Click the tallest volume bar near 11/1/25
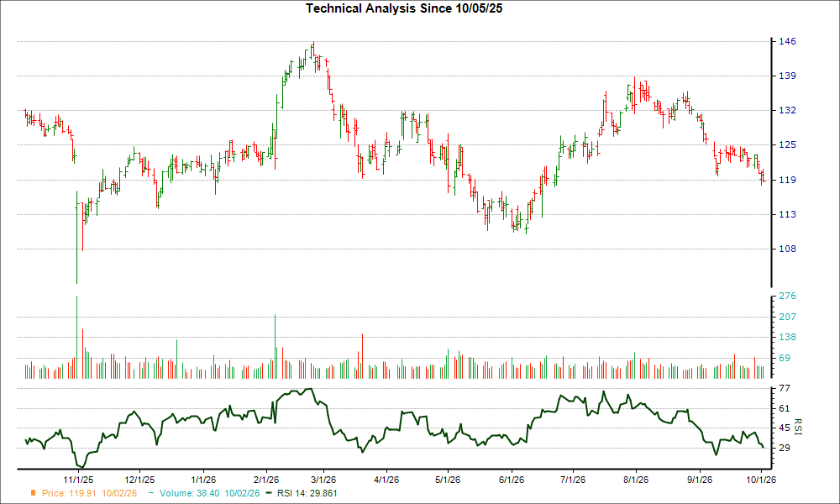Screen dimensions: 840x504 [x=76, y=338]
